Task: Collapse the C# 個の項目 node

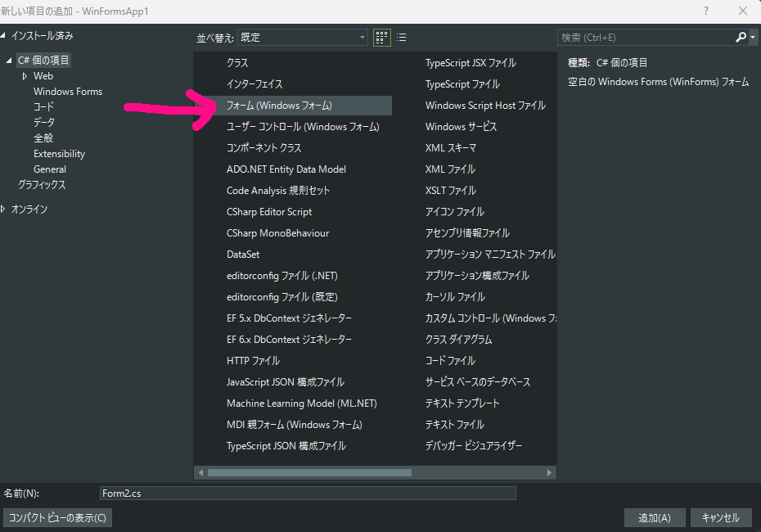Action: click(x=9, y=61)
